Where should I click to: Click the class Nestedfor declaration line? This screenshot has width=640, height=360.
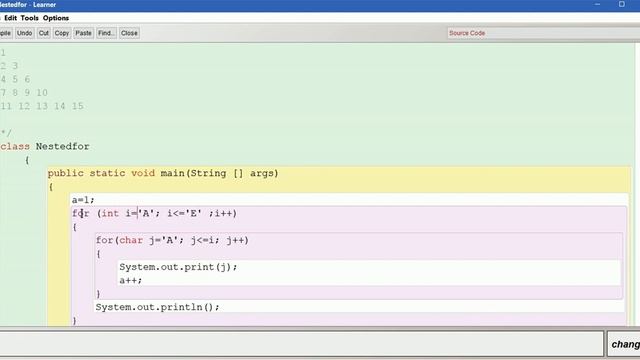45,147
